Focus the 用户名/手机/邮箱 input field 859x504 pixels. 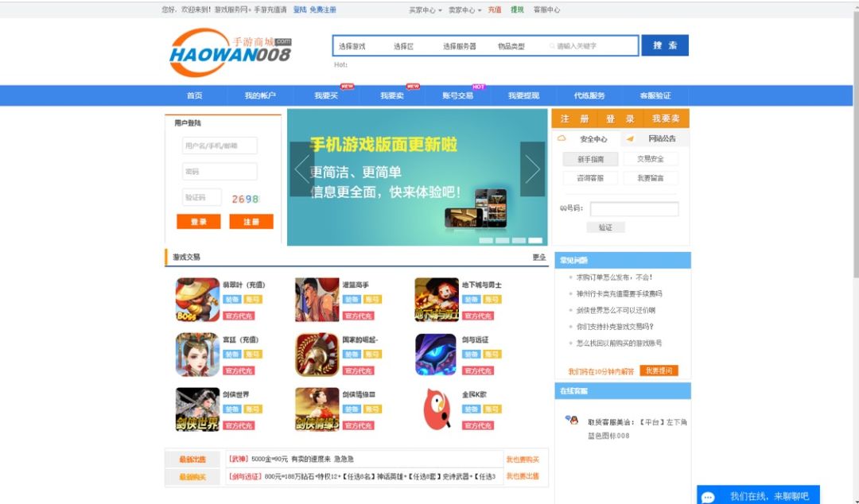[220, 145]
